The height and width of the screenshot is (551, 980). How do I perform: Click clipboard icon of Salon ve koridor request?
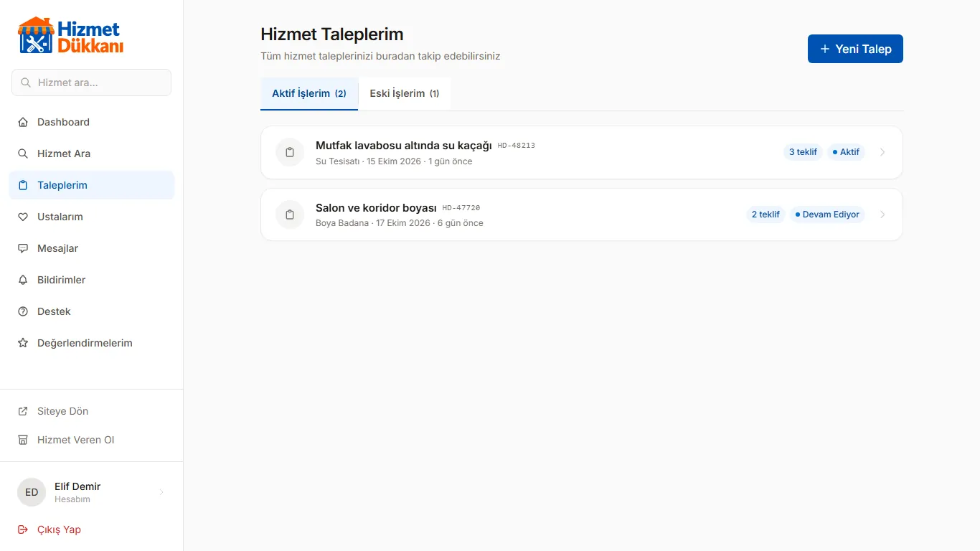[x=290, y=215]
